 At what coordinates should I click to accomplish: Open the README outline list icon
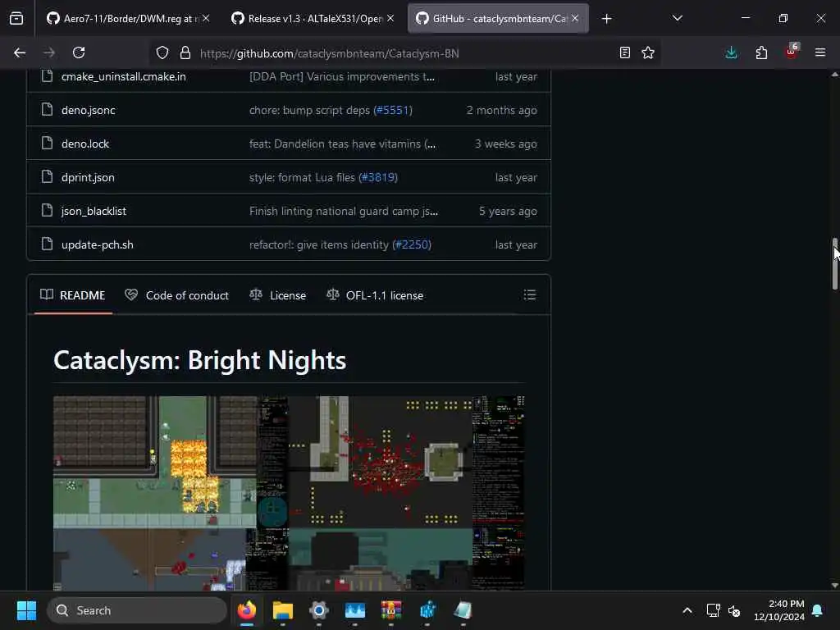point(530,294)
